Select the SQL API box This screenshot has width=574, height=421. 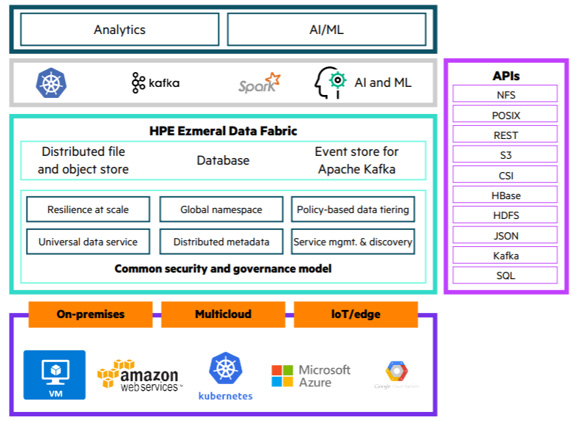[x=505, y=275]
